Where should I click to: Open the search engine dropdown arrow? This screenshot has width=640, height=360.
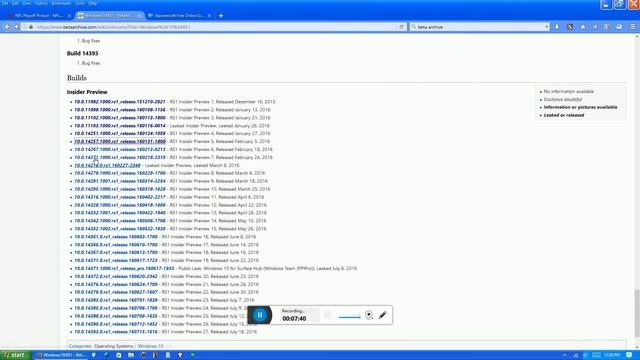click(547, 27)
